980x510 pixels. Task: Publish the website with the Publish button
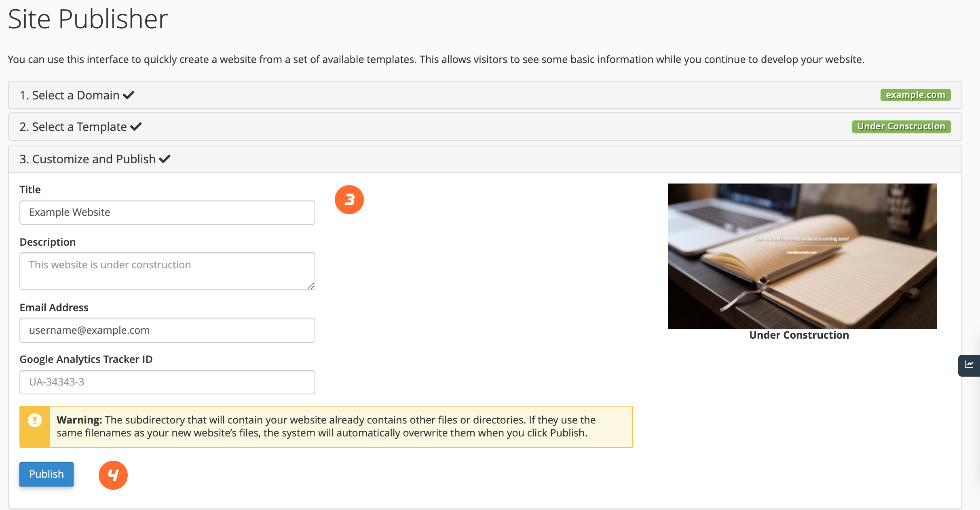point(46,474)
